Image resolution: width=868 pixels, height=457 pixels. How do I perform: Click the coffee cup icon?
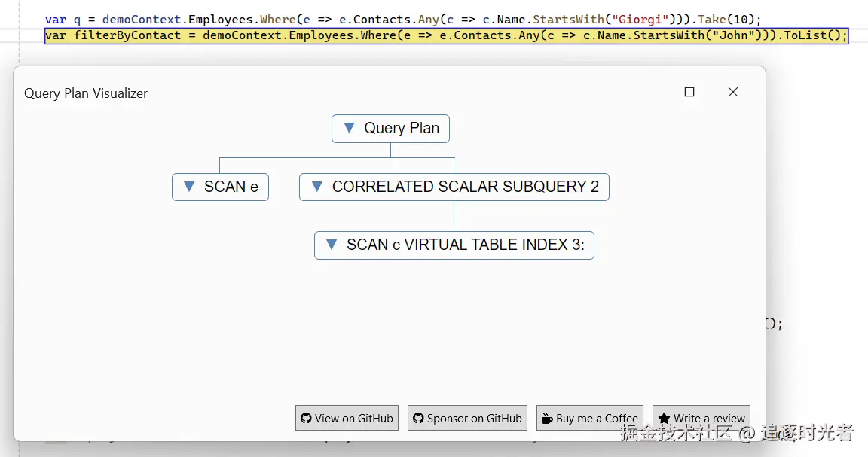point(547,419)
